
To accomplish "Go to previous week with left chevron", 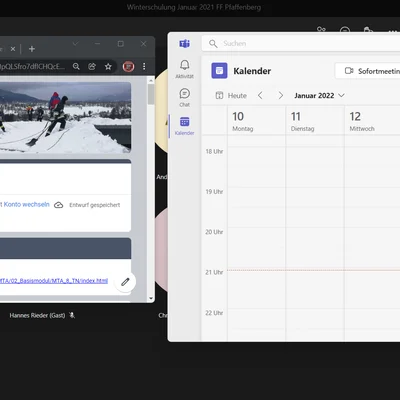I will (x=260, y=96).
